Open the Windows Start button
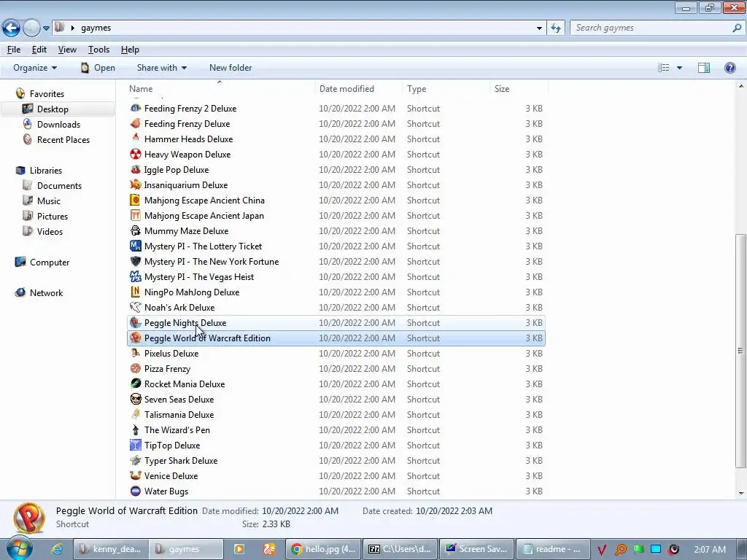This screenshot has width=747, height=560. pyautogui.click(x=19, y=548)
